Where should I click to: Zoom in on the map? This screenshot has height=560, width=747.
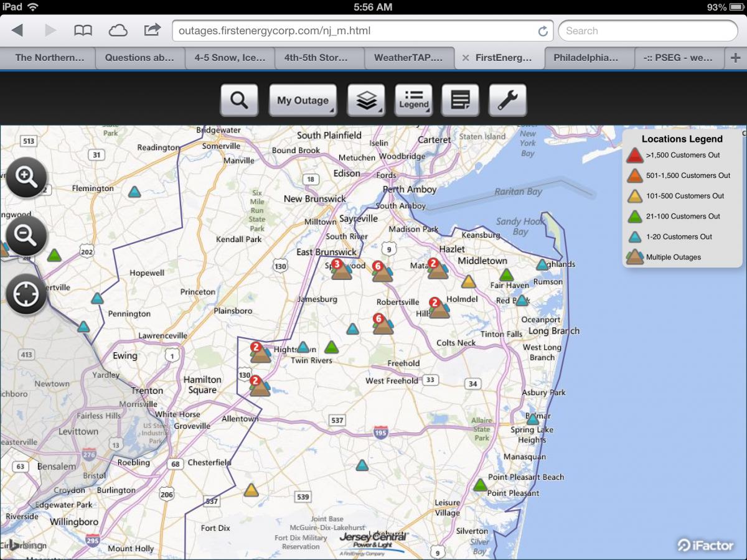[26, 177]
